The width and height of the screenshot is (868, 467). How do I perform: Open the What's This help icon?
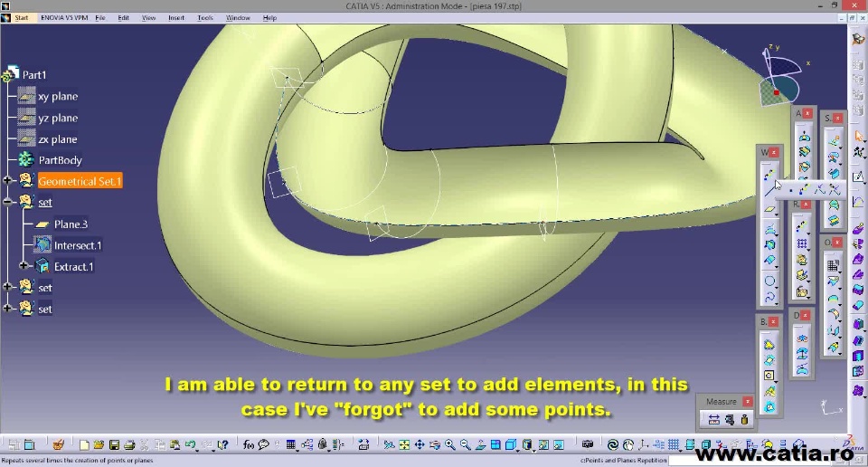222,444
